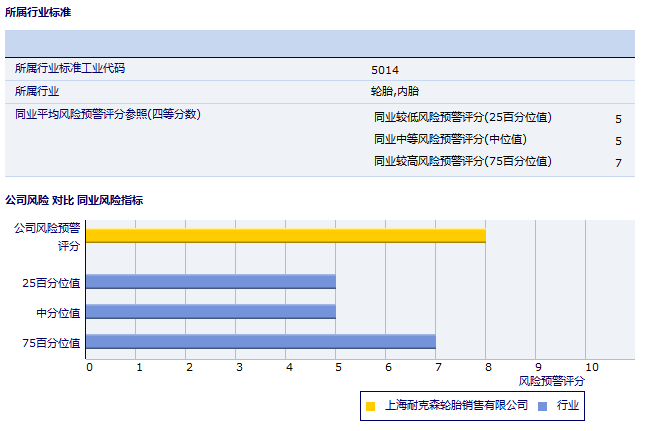Click the 25百分位值 axis label

pyautogui.click(x=51, y=283)
